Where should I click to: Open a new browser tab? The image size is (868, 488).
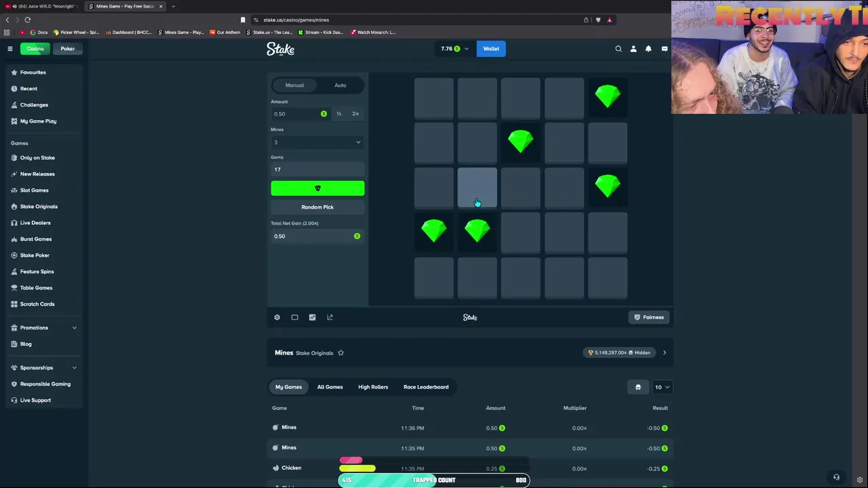pyautogui.click(x=173, y=6)
